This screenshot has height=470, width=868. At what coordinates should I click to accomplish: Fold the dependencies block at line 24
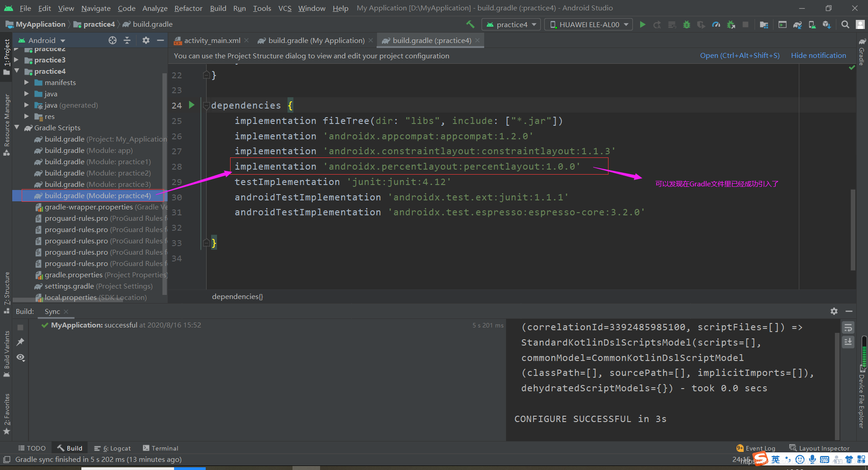click(x=206, y=105)
